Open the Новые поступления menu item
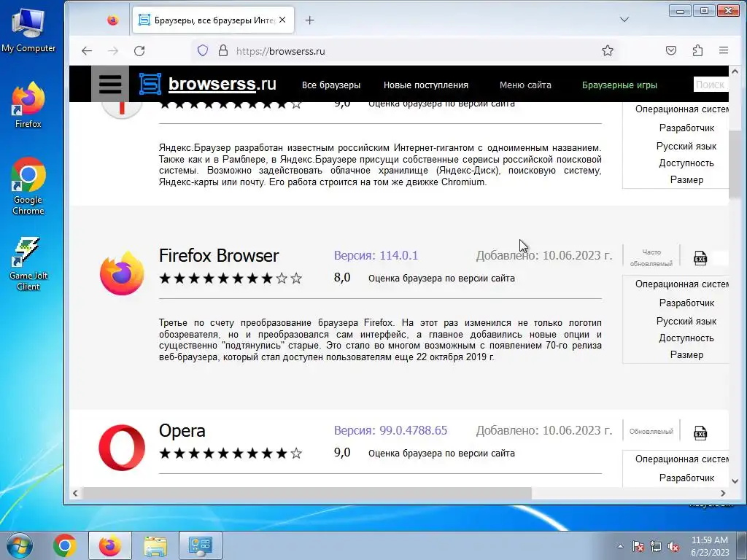The image size is (747, 560). pyautogui.click(x=426, y=85)
